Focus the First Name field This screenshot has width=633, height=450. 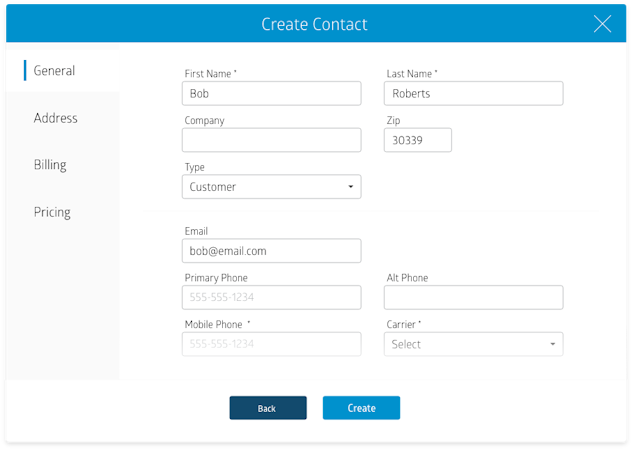point(271,94)
